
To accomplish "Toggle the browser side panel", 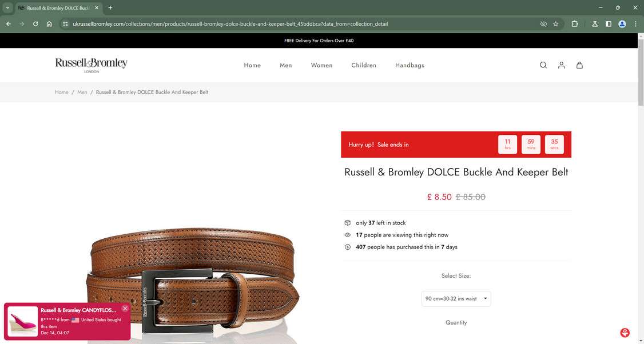I will (x=609, y=24).
